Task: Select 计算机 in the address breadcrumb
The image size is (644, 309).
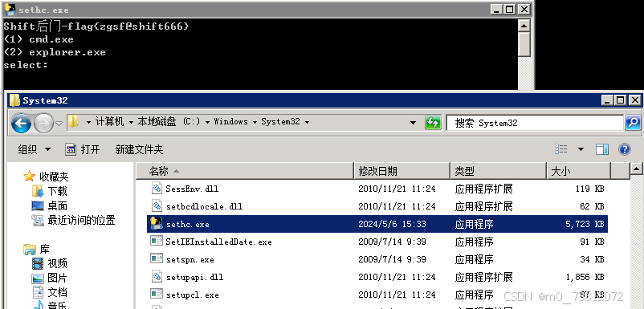Action: 109,122
